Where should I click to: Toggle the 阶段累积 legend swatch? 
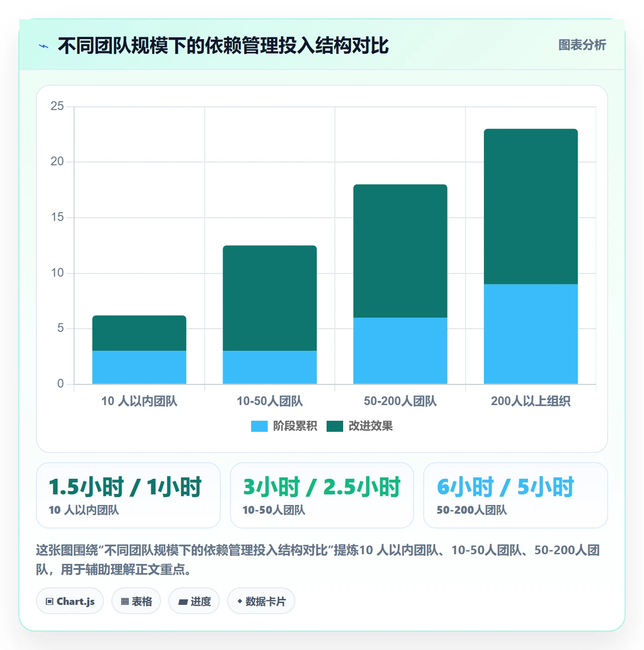point(259,426)
